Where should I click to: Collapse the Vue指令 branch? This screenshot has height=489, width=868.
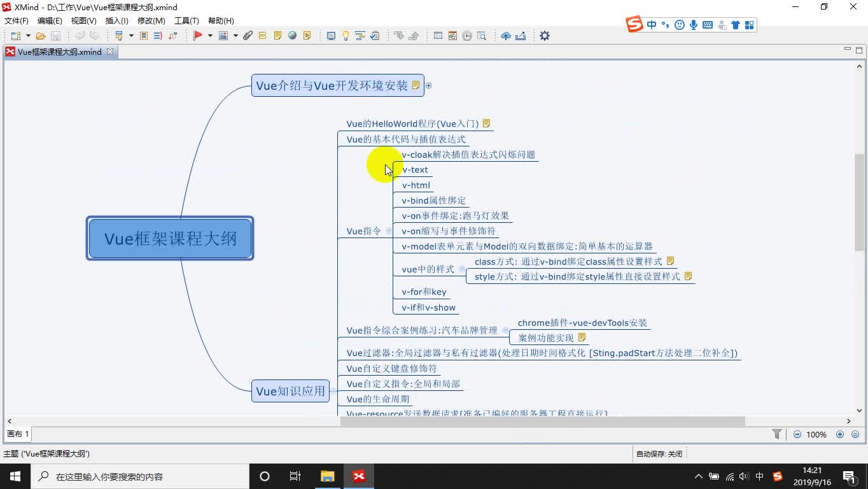point(389,230)
